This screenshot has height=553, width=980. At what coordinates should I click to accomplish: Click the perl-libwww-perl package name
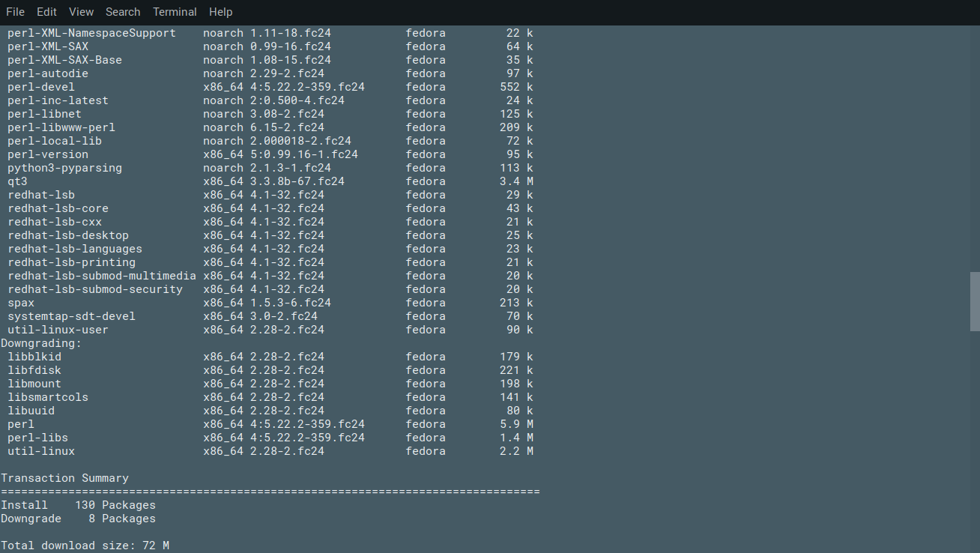[x=61, y=127]
